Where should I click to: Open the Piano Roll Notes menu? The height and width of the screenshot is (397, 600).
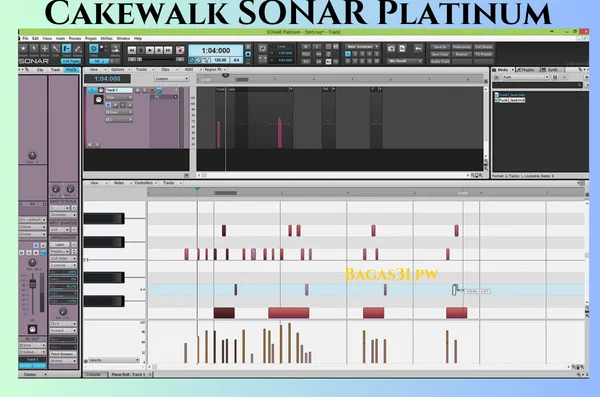point(121,183)
